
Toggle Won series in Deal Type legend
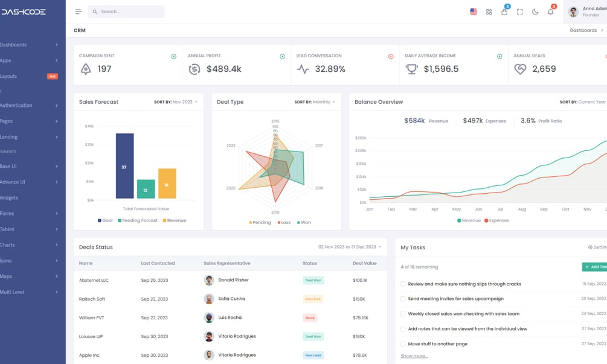coord(304,222)
